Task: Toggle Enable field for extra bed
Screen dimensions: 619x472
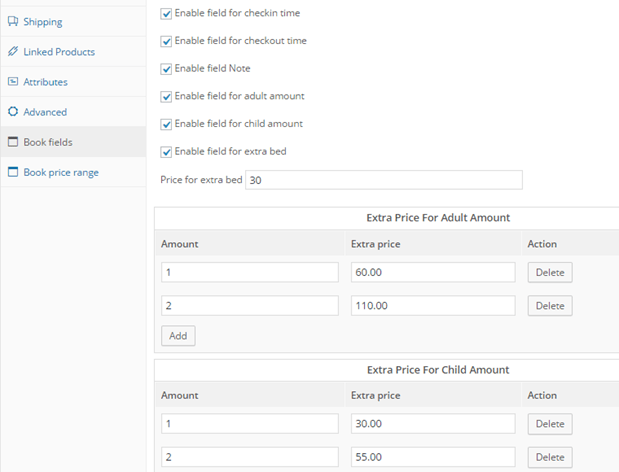Action: tap(166, 152)
